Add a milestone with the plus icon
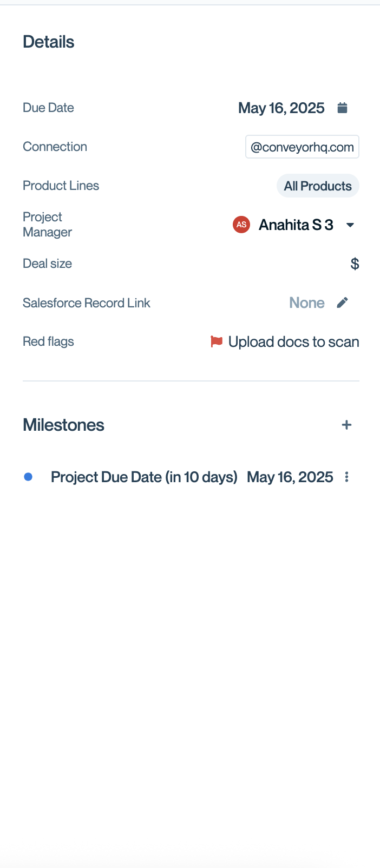The image size is (380, 868). (347, 425)
